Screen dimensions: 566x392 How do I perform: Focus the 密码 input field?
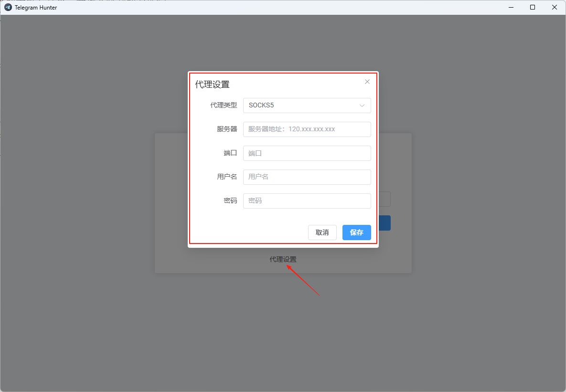[x=307, y=201]
